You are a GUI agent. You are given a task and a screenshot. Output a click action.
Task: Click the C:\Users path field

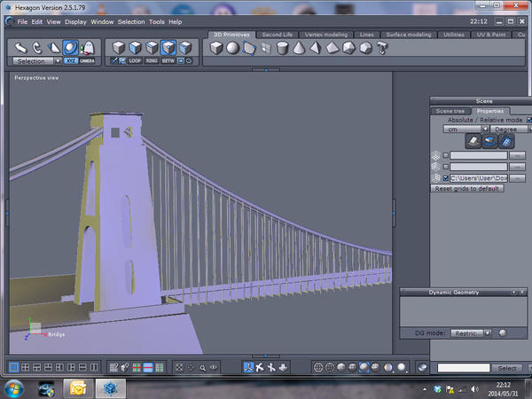[x=479, y=178]
